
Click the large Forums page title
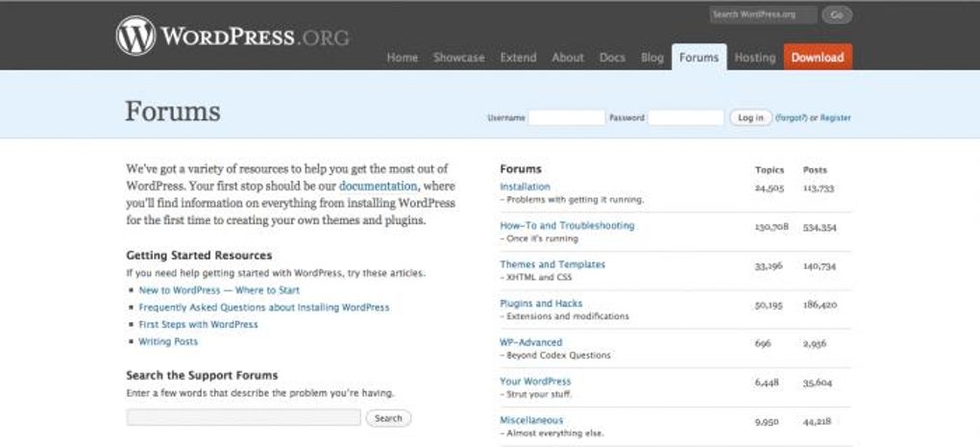click(x=173, y=112)
